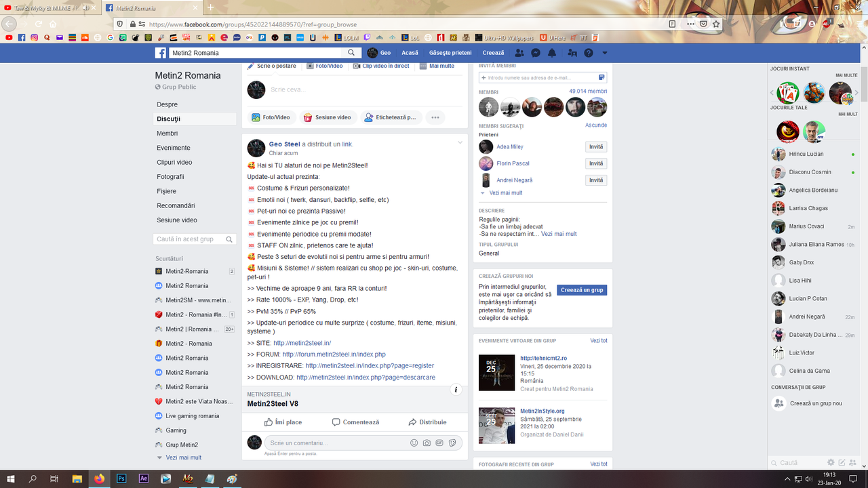The width and height of the screenshot is (868, 488).
Task: Click the invite members email field
Action: tap(542, 78)
